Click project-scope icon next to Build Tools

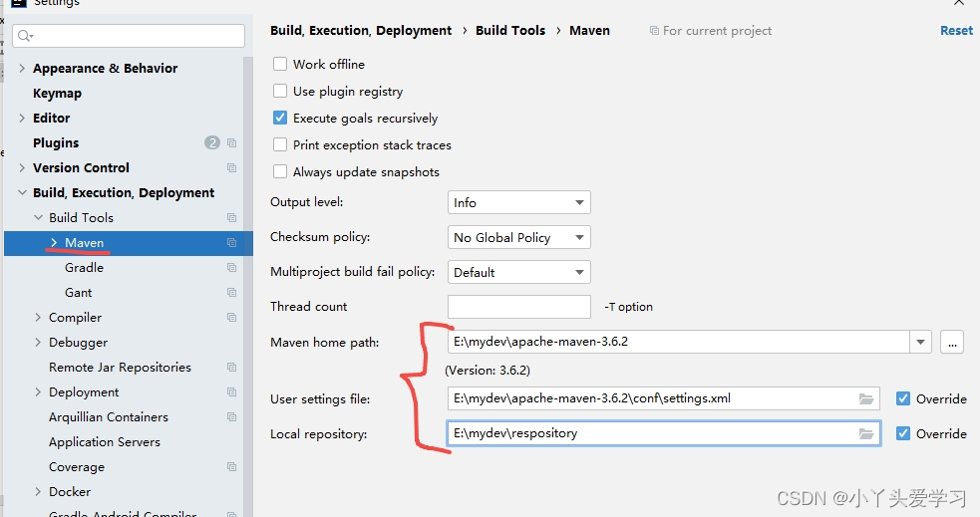[232, 218]
